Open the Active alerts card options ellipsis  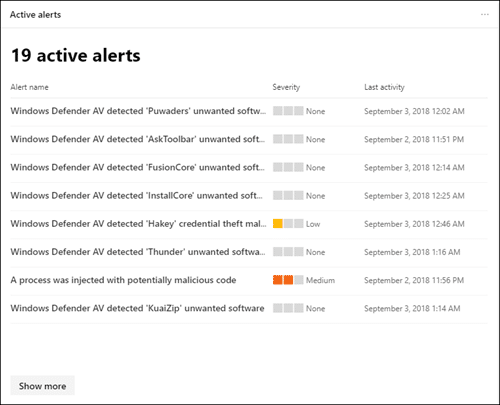(485, 15)
